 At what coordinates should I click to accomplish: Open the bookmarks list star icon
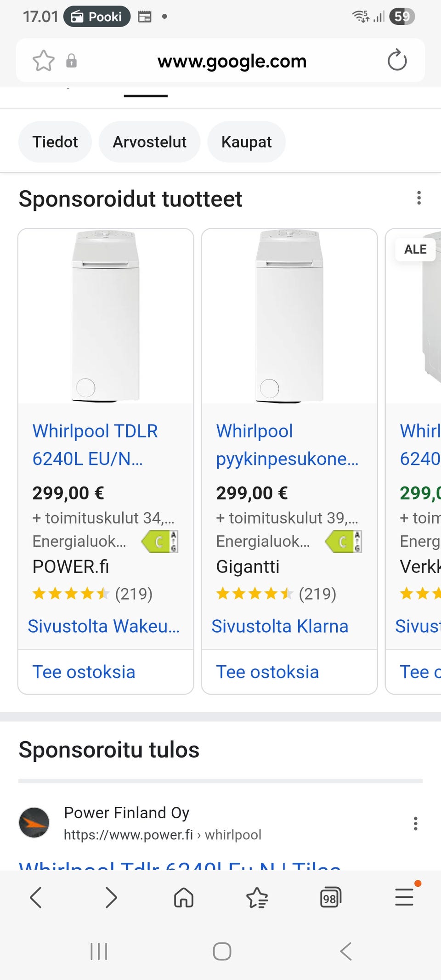tap(257, 897)
